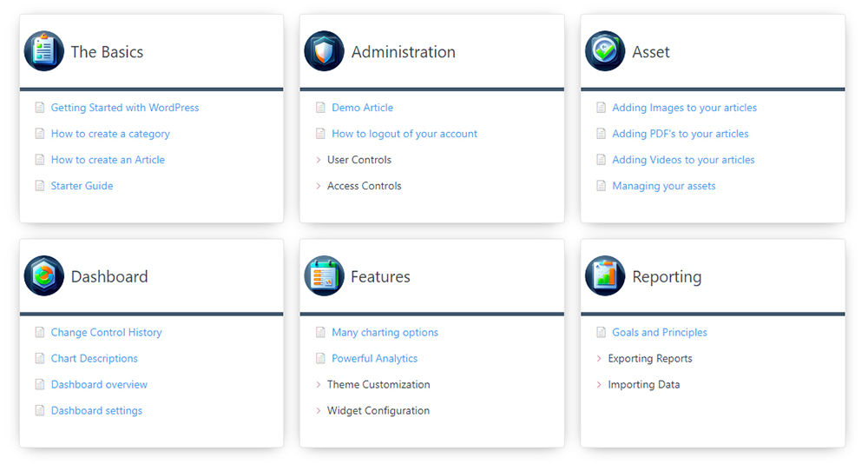Click the calendar icon beside Features
Viewport: 868px width, 464px height.
324,275
